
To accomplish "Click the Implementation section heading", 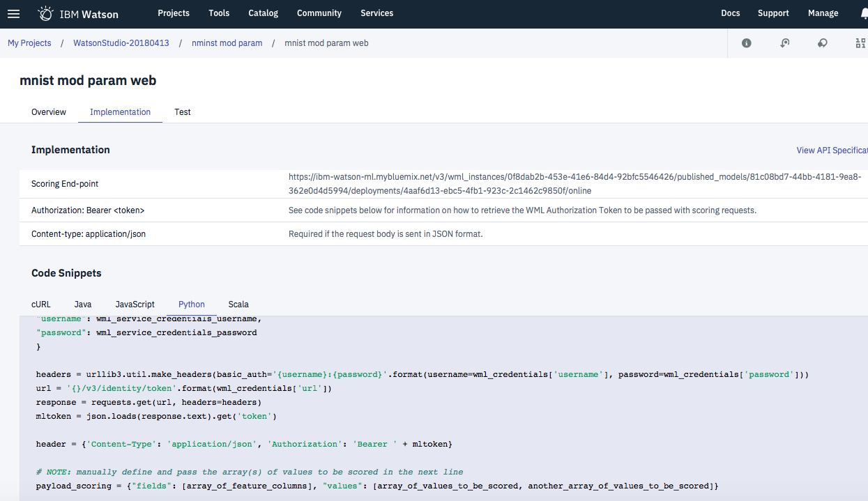I will point(70,150).
